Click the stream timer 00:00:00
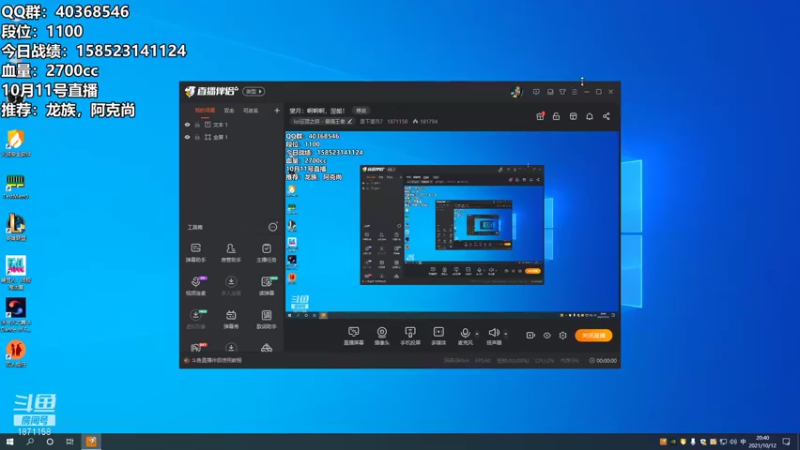This screenshot has width=800, height=450. [x=603, y=360]
